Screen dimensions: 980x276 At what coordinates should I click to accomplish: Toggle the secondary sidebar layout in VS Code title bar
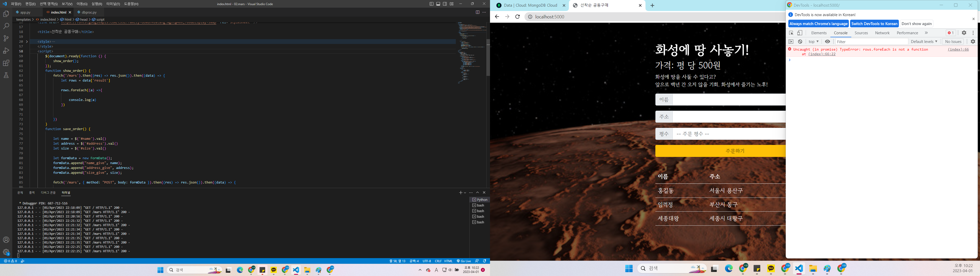point(445,4)
